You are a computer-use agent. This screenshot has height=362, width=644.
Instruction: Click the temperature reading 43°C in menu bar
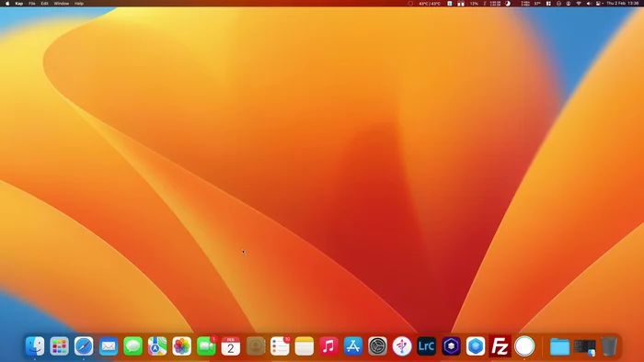point(430,4)
